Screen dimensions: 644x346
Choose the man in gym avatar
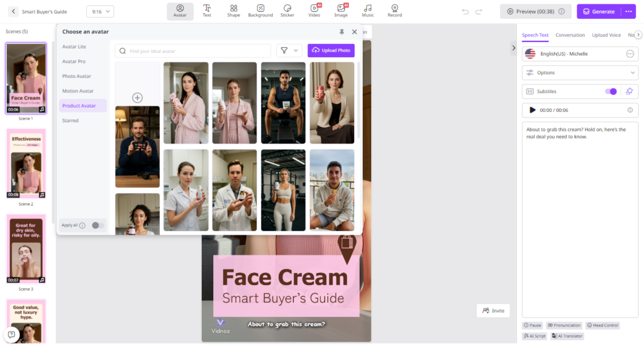284,103
